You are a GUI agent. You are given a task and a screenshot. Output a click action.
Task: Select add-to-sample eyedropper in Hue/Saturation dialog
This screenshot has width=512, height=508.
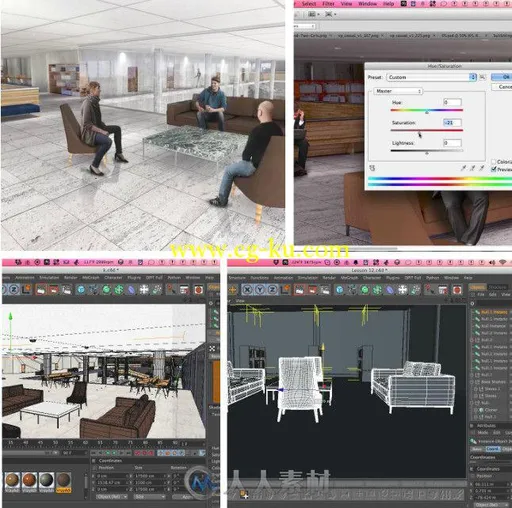472,168
